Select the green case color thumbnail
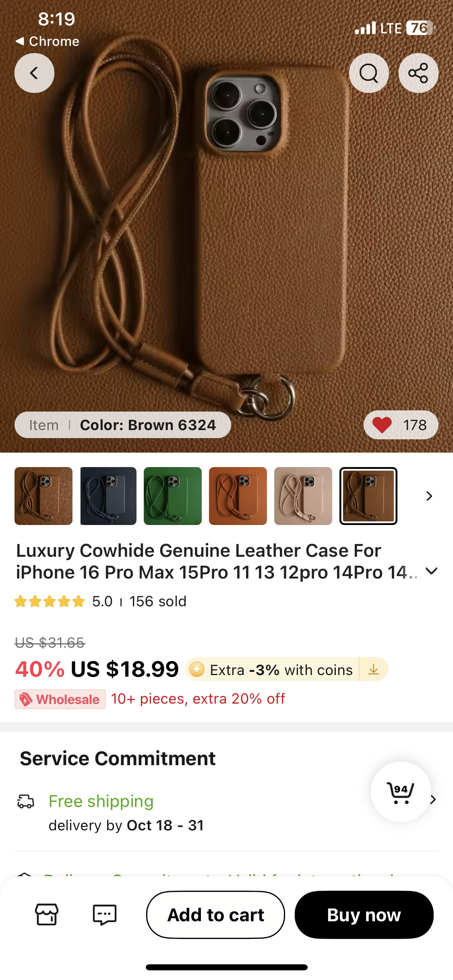This screenshot has height=980, width=453. click(x=173, y=496)
